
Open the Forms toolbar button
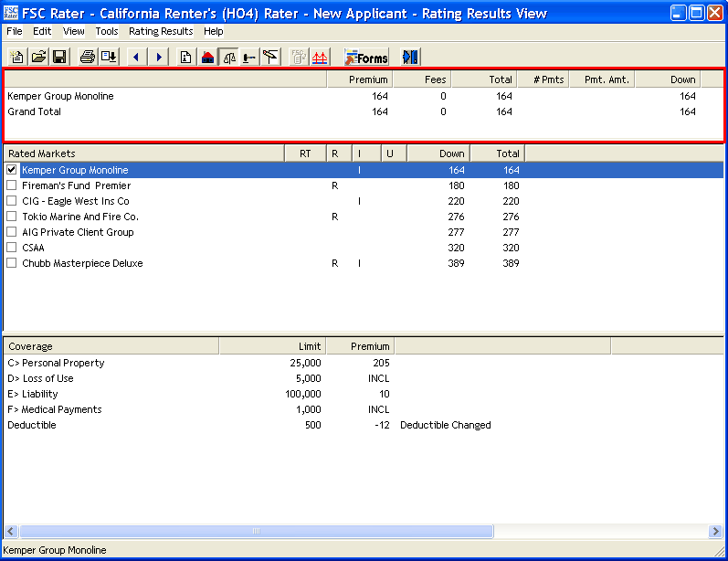pos(366,58)
